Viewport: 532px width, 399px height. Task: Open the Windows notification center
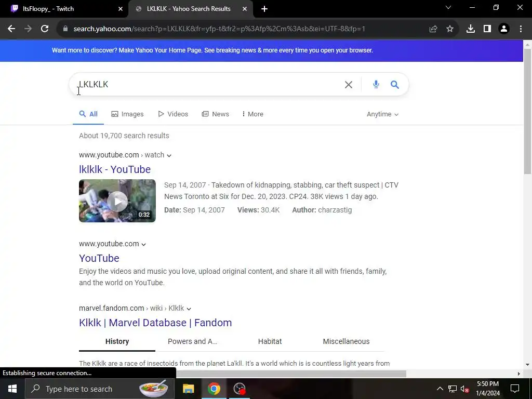click(515, 389)
